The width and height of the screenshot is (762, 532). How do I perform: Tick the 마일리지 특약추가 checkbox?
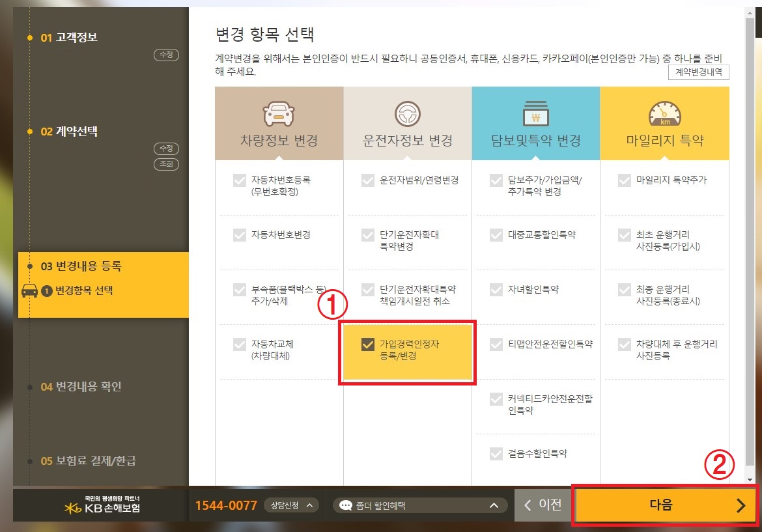(625, 180)
